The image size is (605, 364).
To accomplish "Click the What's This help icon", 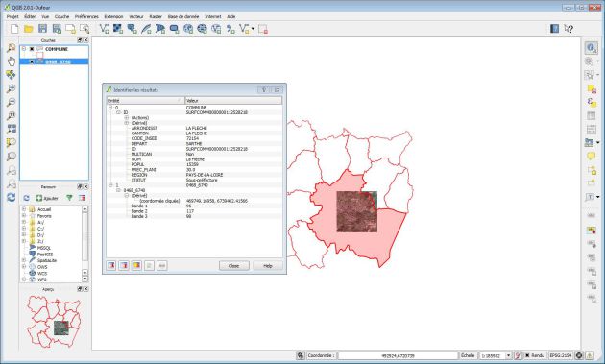I will pos(569,29).
